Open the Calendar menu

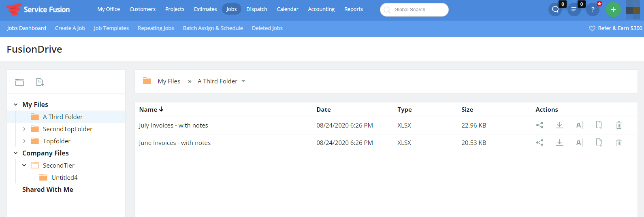[x=288, y=9]
